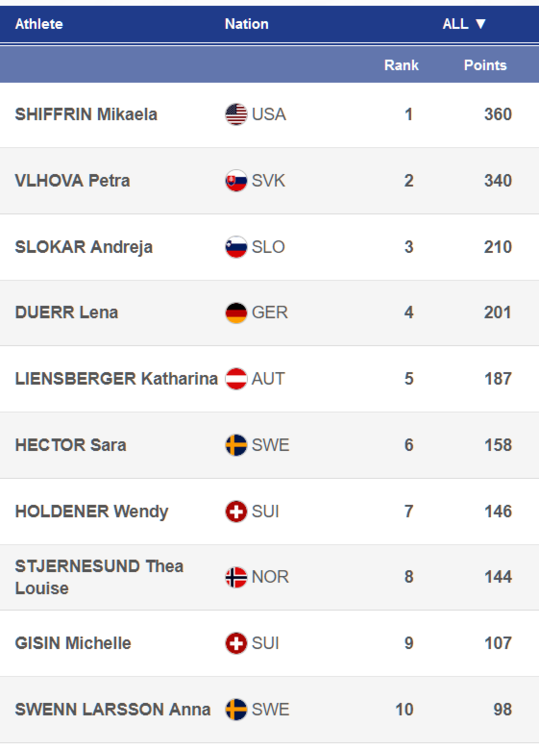
Task: Click the Nation column header
Action: pyautogui.click(x=246, y=24)
